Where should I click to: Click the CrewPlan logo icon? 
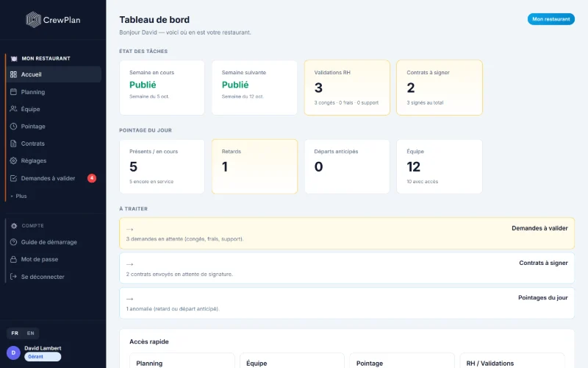coord(33,20)
